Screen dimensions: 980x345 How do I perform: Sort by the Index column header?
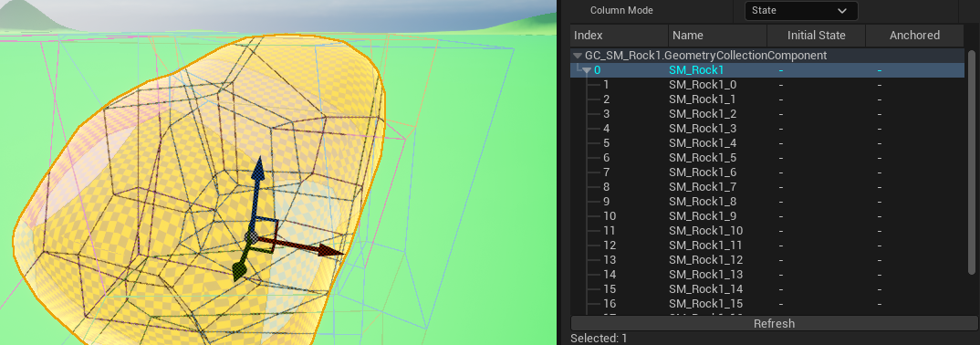(620, 35)
